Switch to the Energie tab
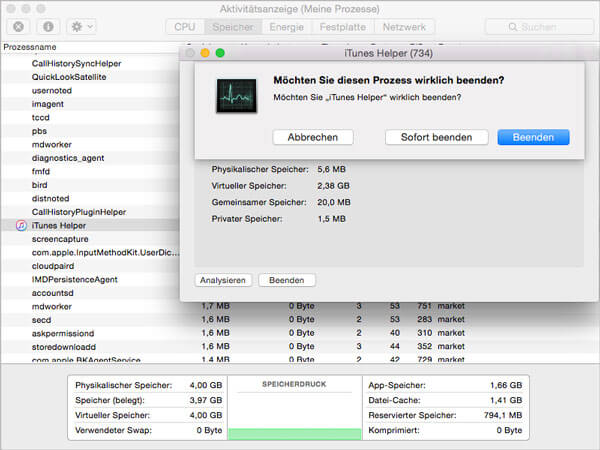Screen dimensions: 600x450 [286, 27]
